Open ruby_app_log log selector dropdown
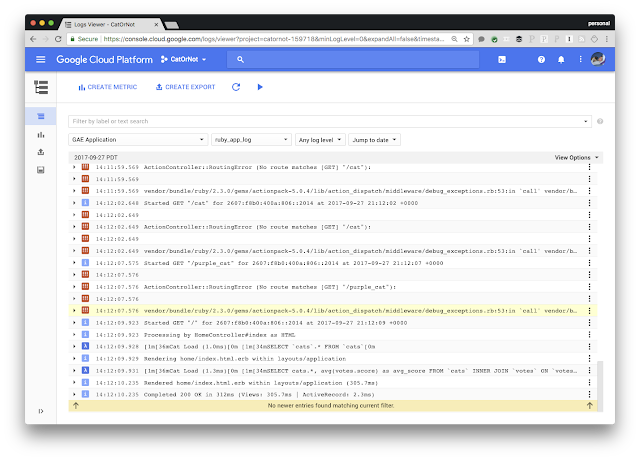The width and height of the screenshot is (640, 460). tap(251, 140)
